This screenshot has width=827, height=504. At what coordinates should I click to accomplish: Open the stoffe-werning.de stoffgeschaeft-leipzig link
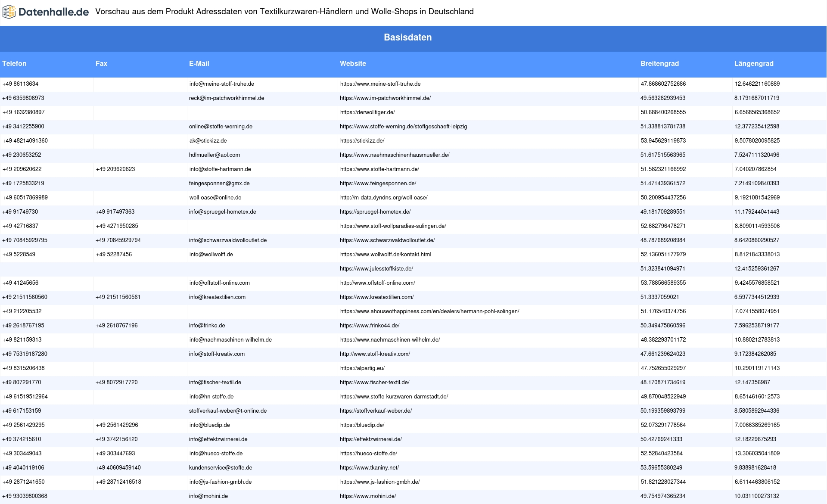pyautogui.click(x=403, y=127)
